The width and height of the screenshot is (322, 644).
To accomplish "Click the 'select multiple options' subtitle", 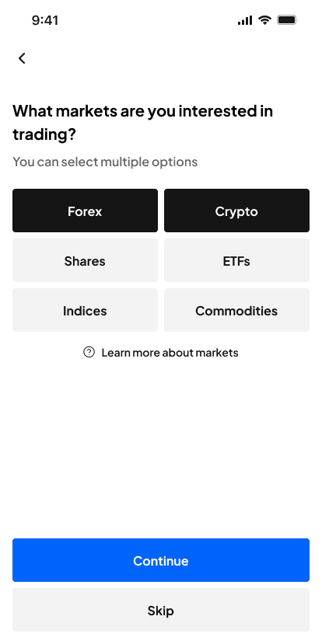I will [105, 162].
